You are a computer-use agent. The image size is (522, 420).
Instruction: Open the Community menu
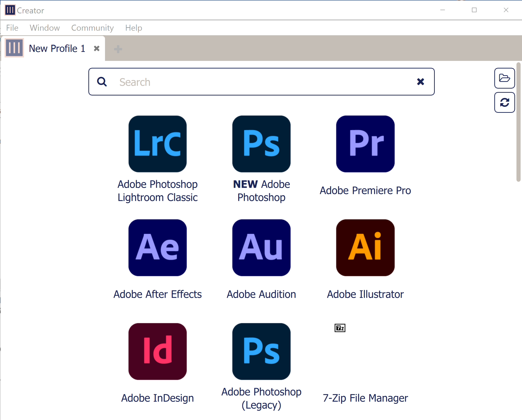pos(92,28)
